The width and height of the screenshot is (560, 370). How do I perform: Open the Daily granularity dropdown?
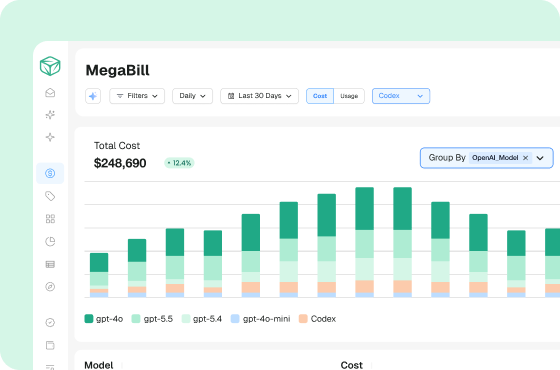point(192,96)
